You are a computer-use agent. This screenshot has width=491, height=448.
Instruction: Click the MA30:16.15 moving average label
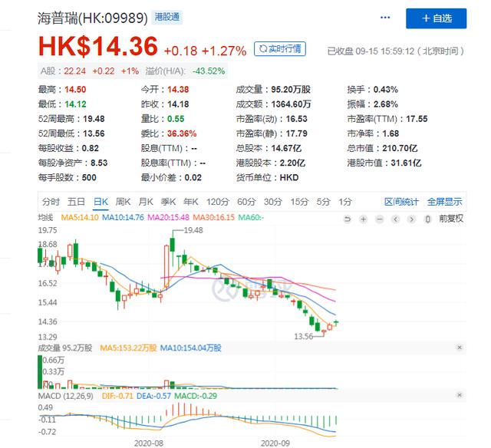pos(213,217)
